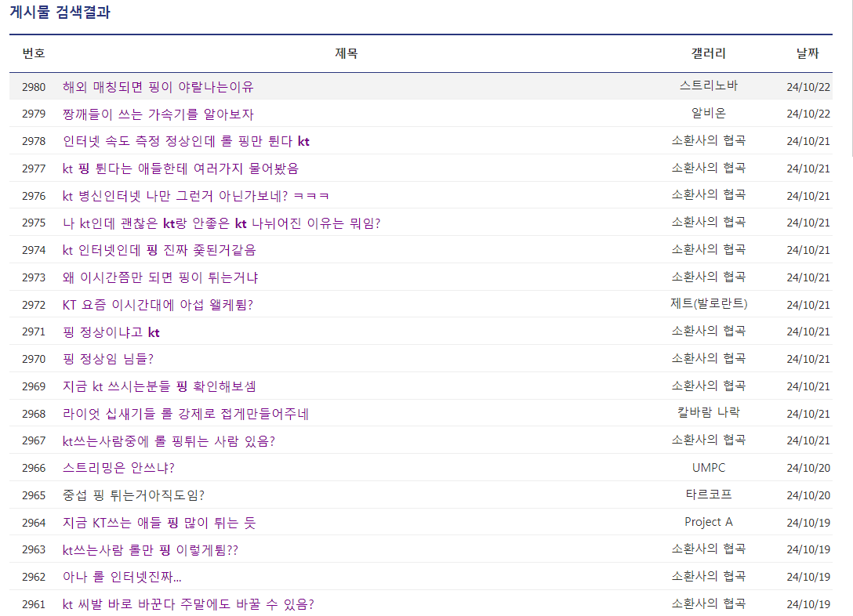Image resolution: width=853 pixels, height=616 pixels.
Task: Click post number 2980
Action: coord(34,87)
